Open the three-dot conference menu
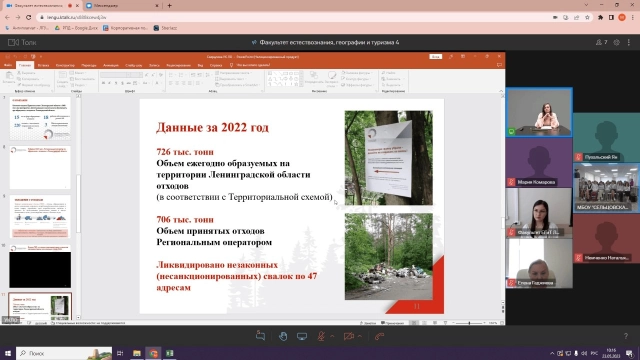 point(629,42)
